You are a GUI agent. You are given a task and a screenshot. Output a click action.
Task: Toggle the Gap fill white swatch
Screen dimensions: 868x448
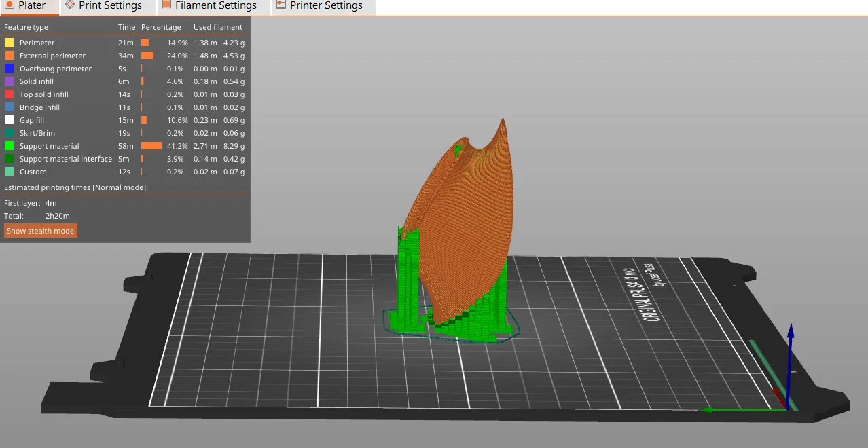(x=9, y=120)
